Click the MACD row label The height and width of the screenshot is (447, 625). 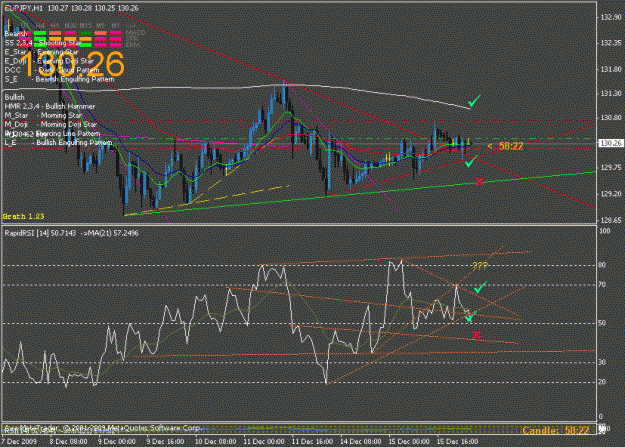135,33
